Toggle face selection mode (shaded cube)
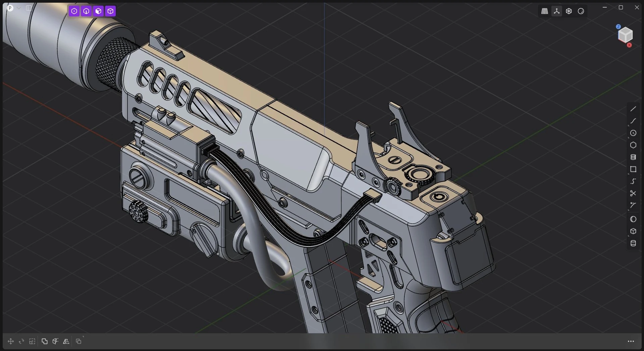Viewport: 644px width, 351px height. tap(98, 11)
